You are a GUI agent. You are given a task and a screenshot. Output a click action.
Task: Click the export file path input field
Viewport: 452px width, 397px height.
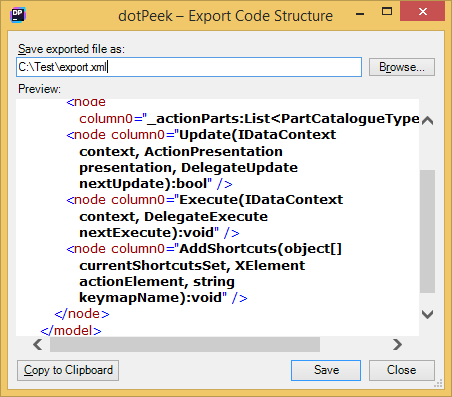click(189, 67)
